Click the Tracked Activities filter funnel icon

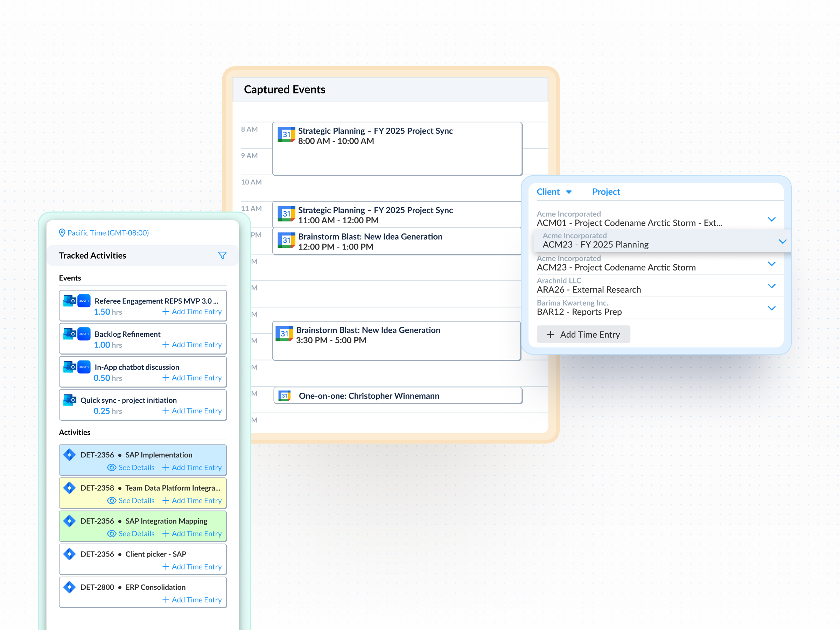pyautogui.click(x=222, y=255)
